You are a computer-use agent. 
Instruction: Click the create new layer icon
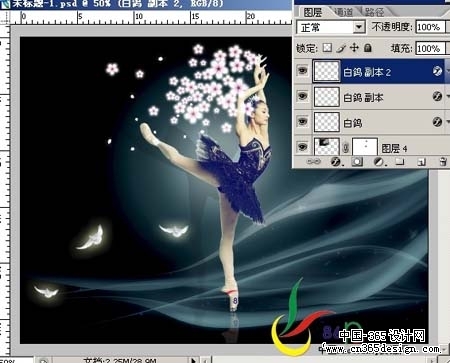(421, 162)
